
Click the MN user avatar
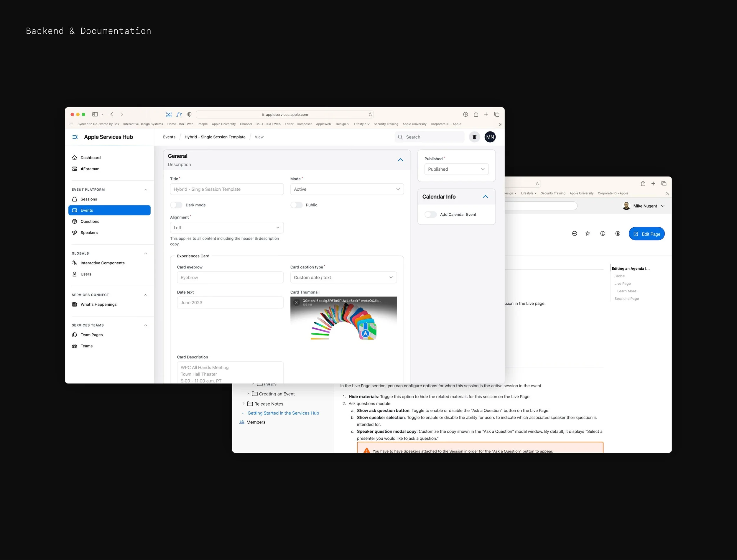coord(490,137)
